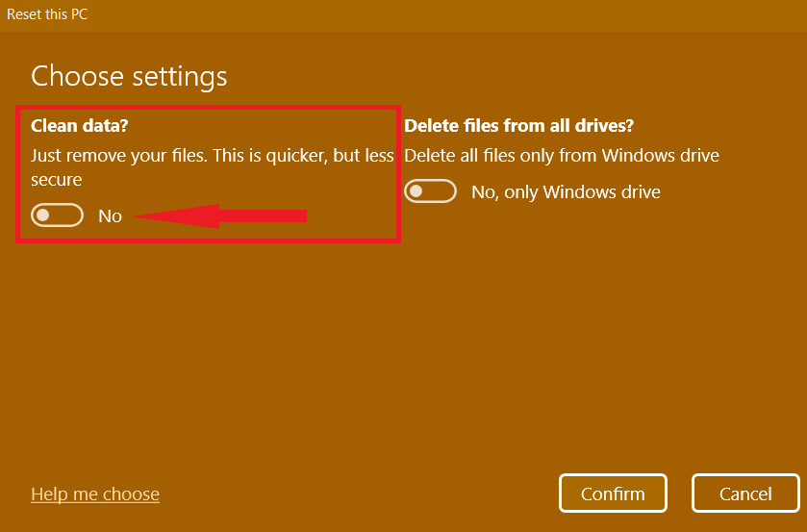Click the 'No, only Windows drive' label
807x532 pixels.
coord(566,192)
